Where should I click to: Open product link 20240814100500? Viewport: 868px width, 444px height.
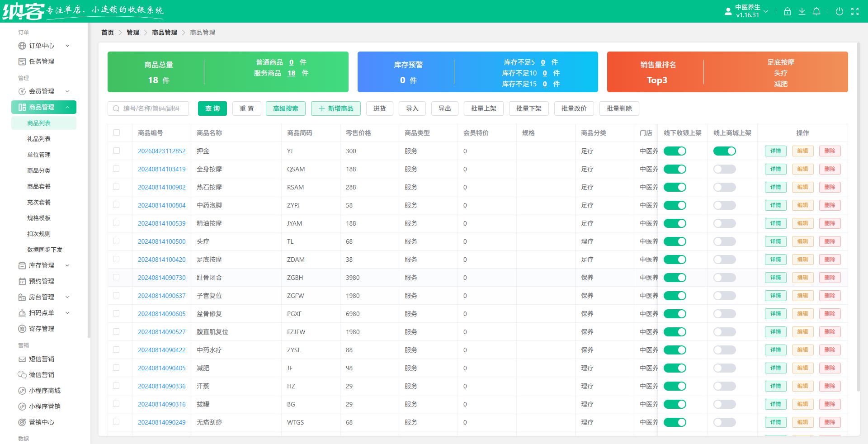pyautogui.click(x=161, y=241)
